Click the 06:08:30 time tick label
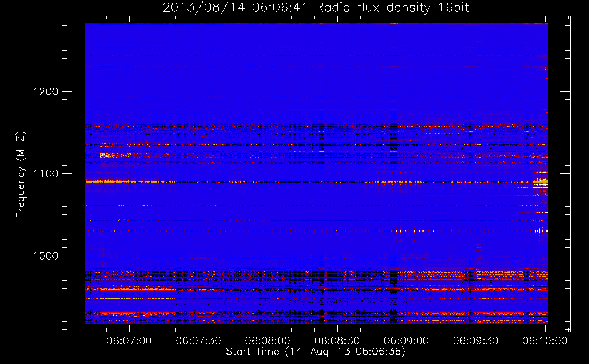The image size is (589, 364). pyautogui.click(x=337, y=341)
